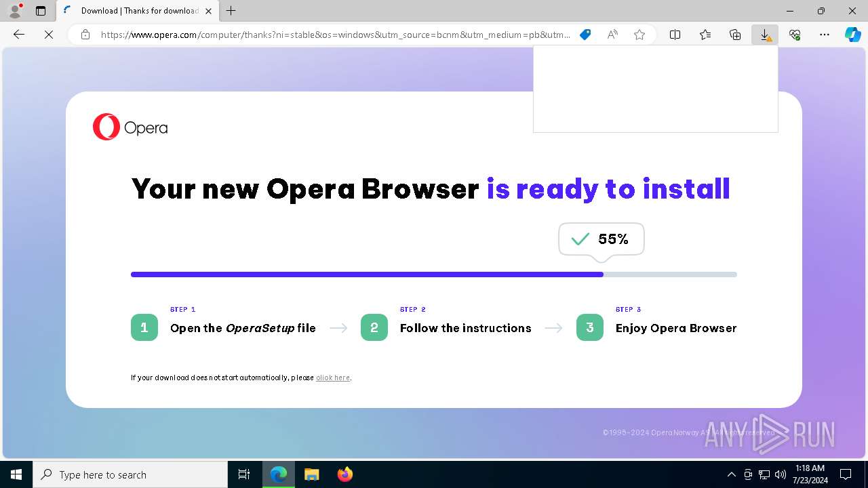Click the step 2 number badge
868x488 pixels.
tap(374, 327)
